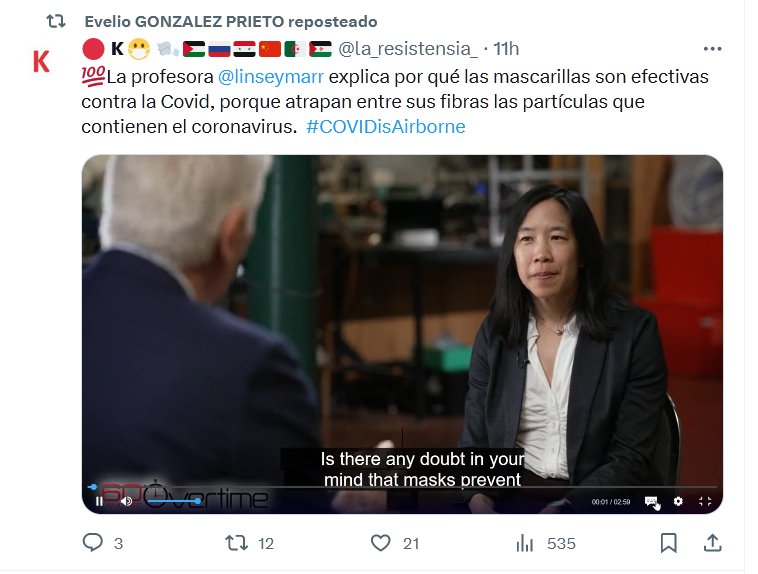
Task: Open the @linseymarr mention link
Action: pyautogui.click(x=271, y=76)
